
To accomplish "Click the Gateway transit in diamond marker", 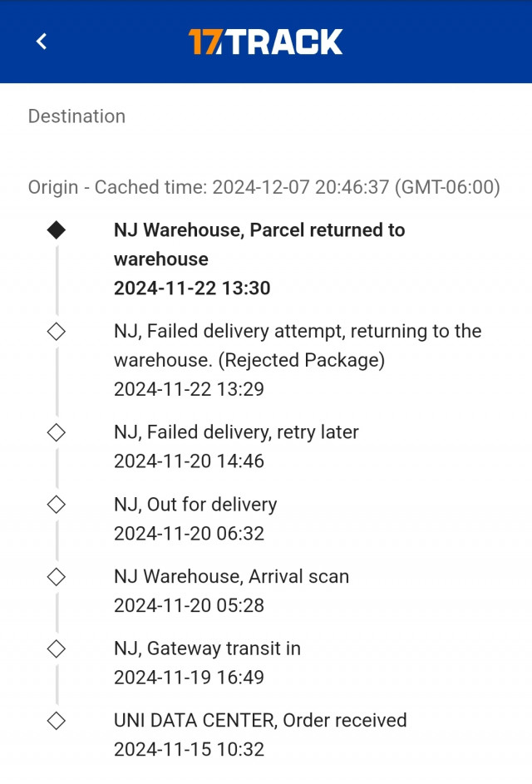I will tap(56, 648).
